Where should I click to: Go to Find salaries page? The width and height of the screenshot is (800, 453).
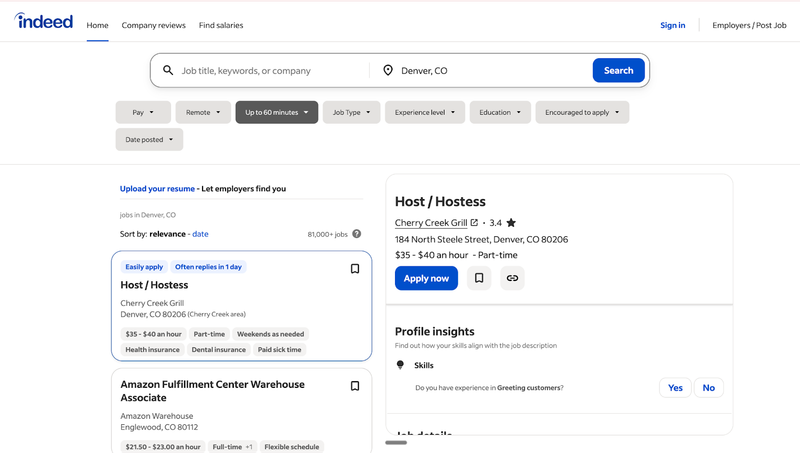point(221,25)
